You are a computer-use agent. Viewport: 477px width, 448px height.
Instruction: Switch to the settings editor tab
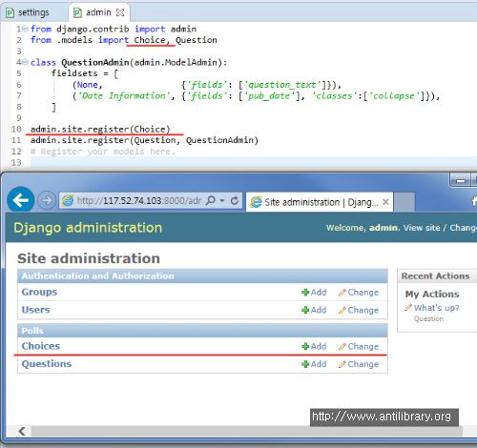28,12
